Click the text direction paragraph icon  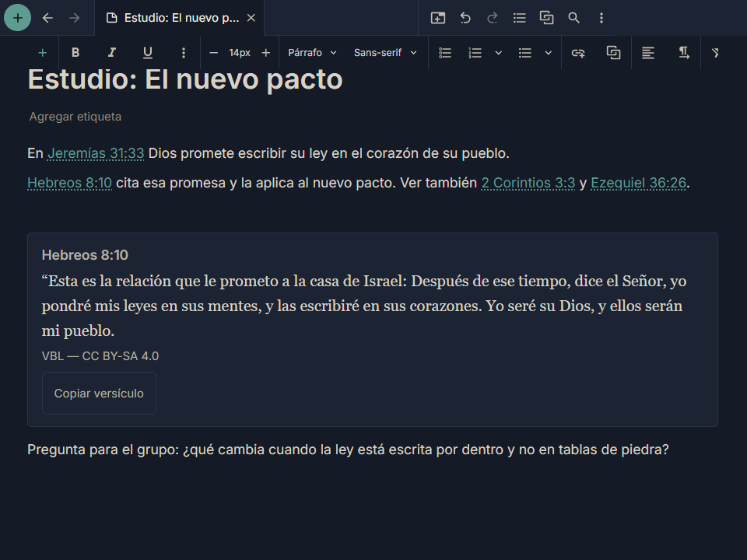684,53
